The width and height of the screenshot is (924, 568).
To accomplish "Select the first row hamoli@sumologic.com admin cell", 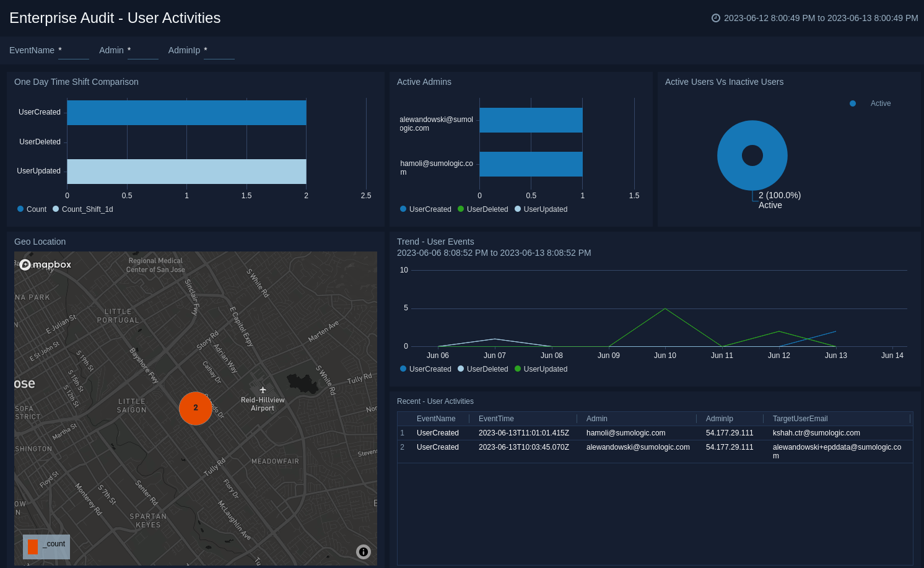I will pyautogui.click(x=625, y=433).
